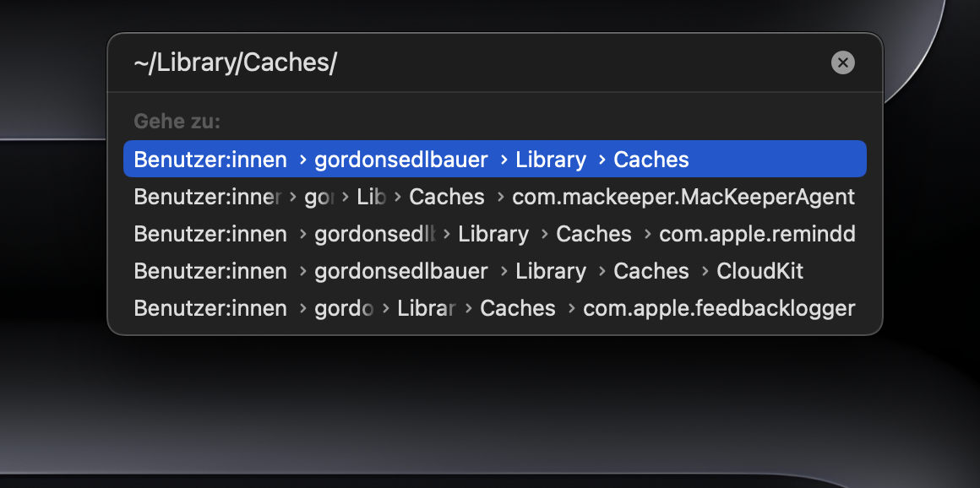Click the chevron between Library and Caches
980x488 pixels.
tap(602, 159)
